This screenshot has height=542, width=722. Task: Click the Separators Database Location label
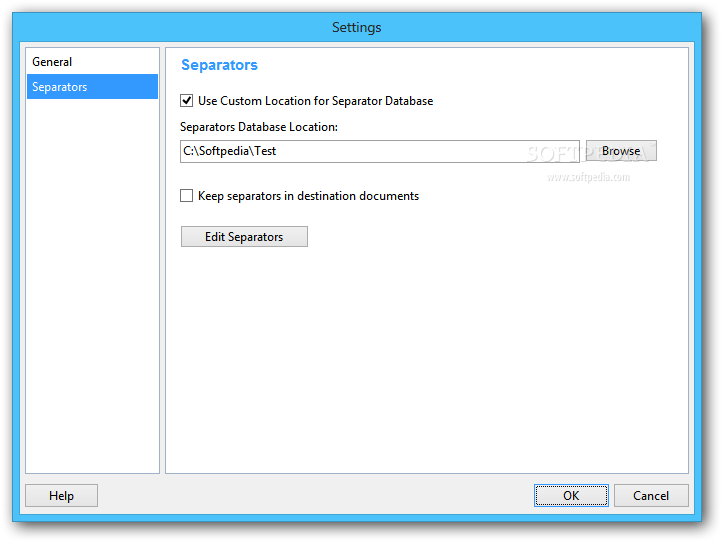click(x=259, y=127)
